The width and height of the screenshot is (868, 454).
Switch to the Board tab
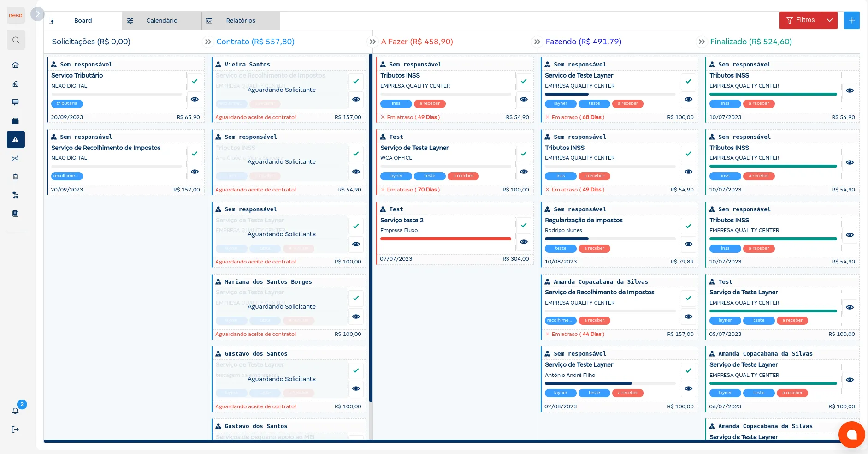pyautogui.click(x=83, y=21)
